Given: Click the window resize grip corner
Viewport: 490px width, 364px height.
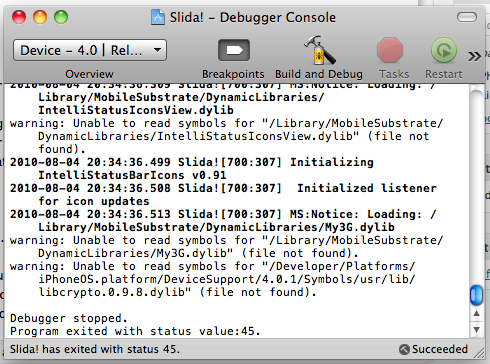Looking at the screenshot, I should click(479, 353).
